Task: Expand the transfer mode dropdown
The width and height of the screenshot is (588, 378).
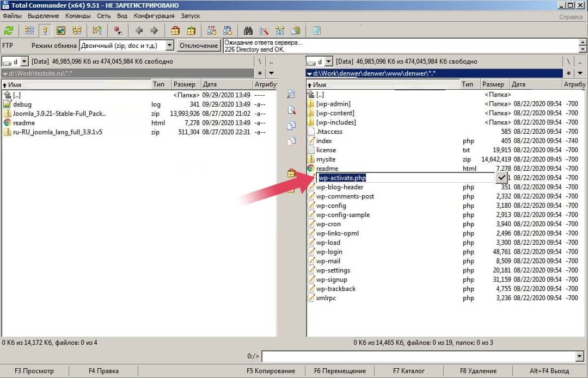Action: [169, 46]
